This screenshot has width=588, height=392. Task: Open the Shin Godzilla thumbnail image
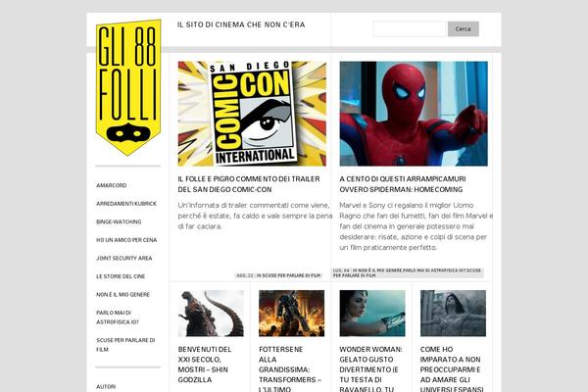click(211, 314)
